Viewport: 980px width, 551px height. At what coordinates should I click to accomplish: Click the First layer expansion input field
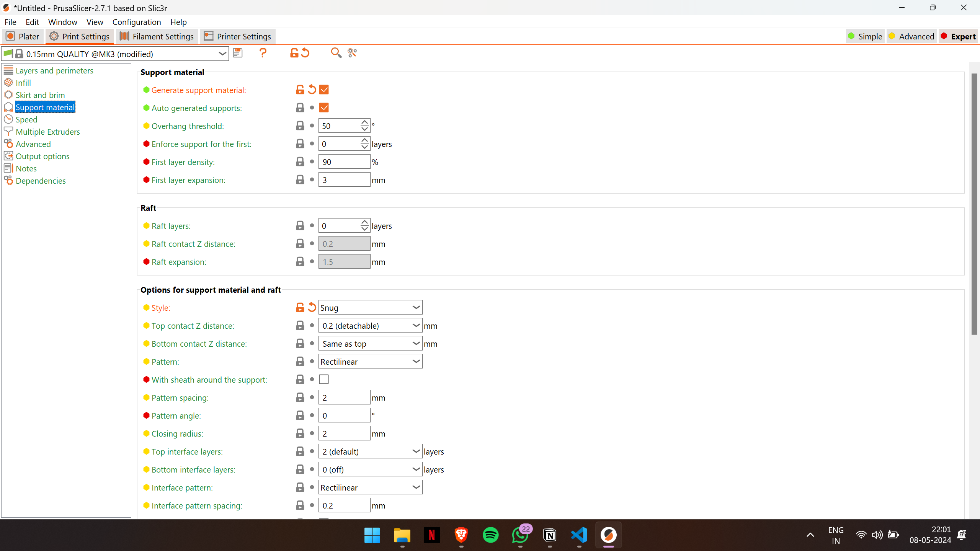click(344, 179)
